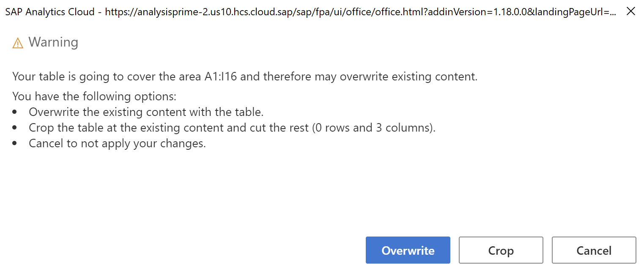
Task: Click the Warning heading label
Action: 53,42
